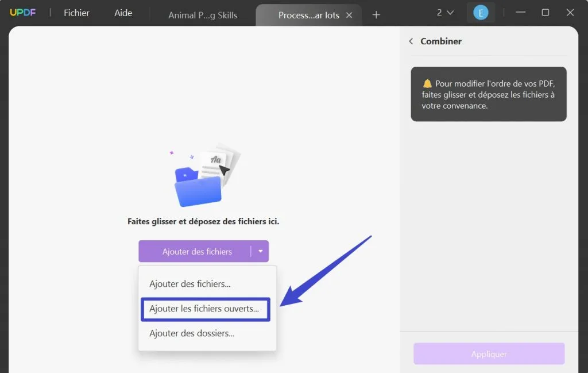Viewport: 588px width, 373px height.
Task: Switch to the Animal Skills tab
Action: click(203, 16)
